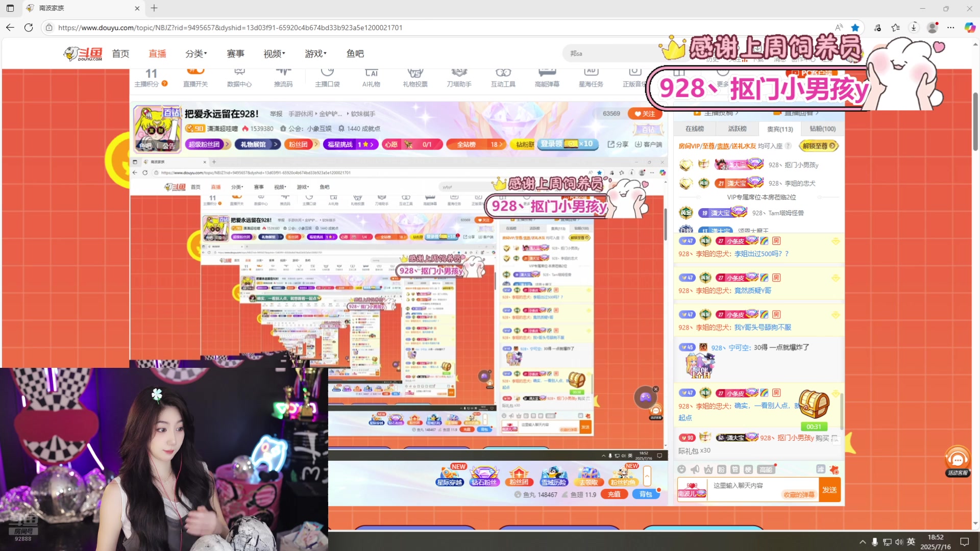This screenshot has width=980, height=551.
Task: Open the 活动客服 support icon
Action: pyautogui.click(x=958, y=462)
